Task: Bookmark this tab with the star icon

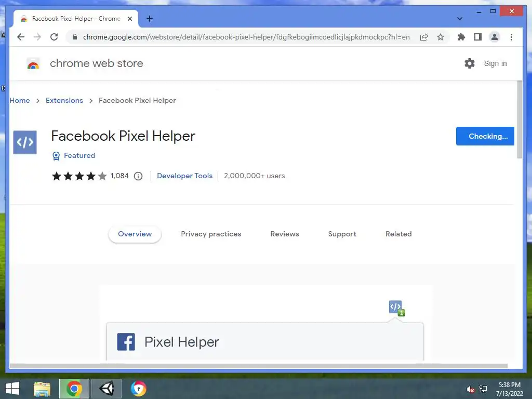Action: [441, 37]
